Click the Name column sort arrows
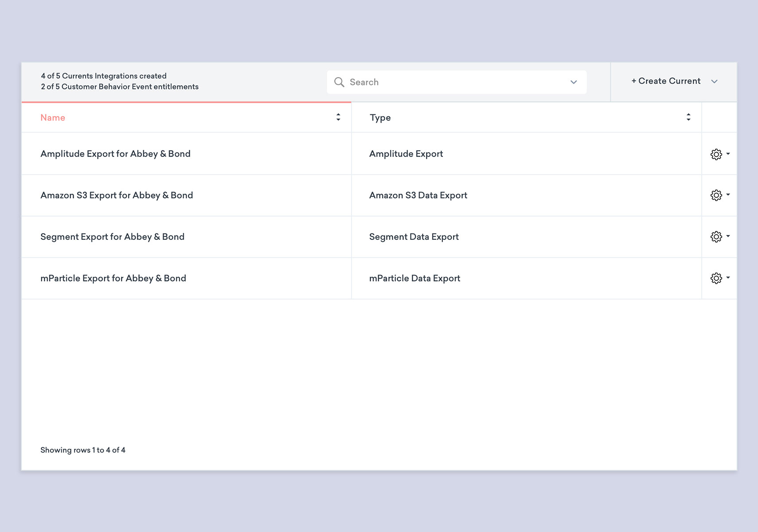Screen dimensions: 758x532 pyautogui.click(x=338, y=117)
